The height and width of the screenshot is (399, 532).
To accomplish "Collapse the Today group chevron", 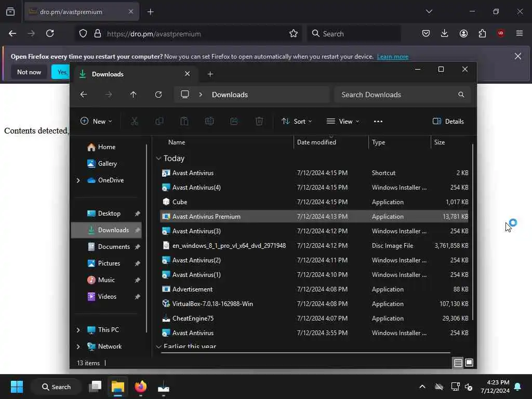I will (158, 158).
